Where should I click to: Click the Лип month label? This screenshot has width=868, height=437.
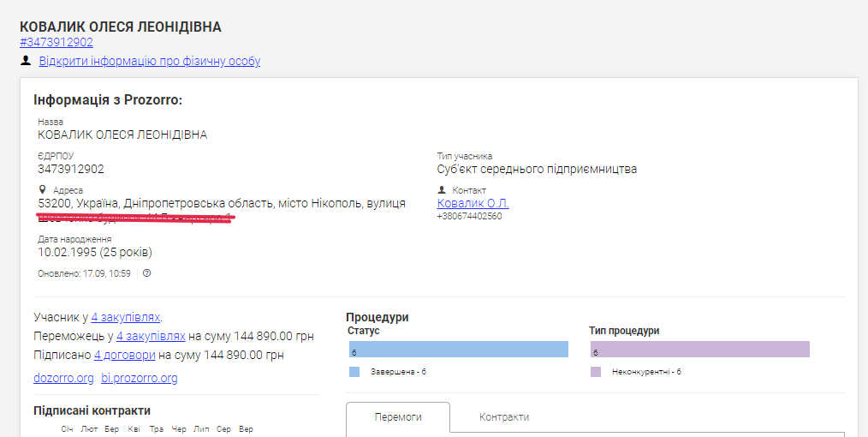point(201,429)
